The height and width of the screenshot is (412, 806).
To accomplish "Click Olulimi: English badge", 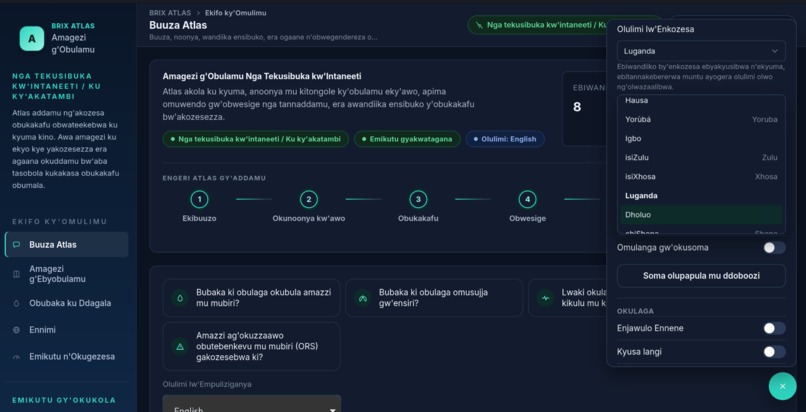I will [x=505, y=139].
